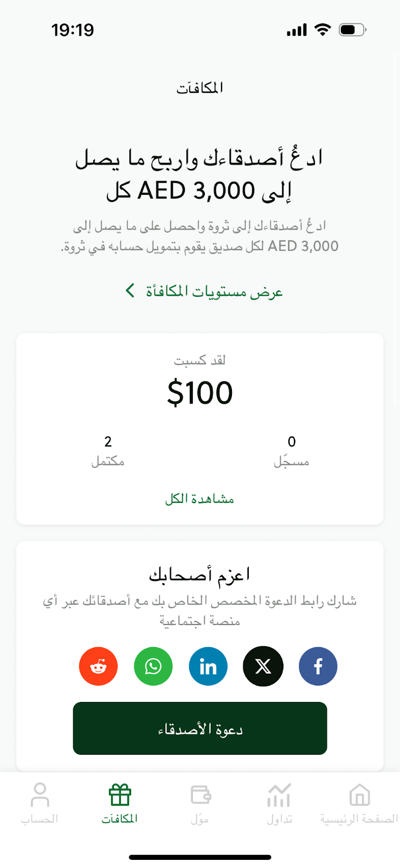Tap the مكتمل count of 2
400x868 pixels.
point(108,442)
